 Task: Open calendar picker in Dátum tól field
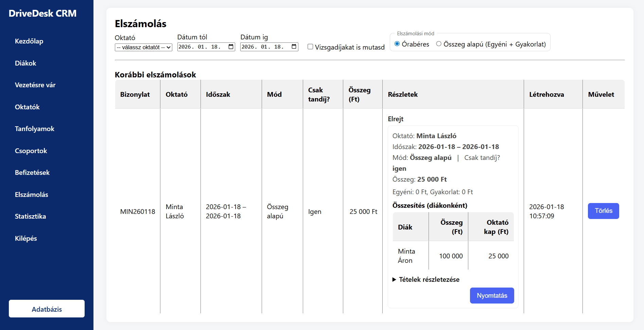pos(231,47)
